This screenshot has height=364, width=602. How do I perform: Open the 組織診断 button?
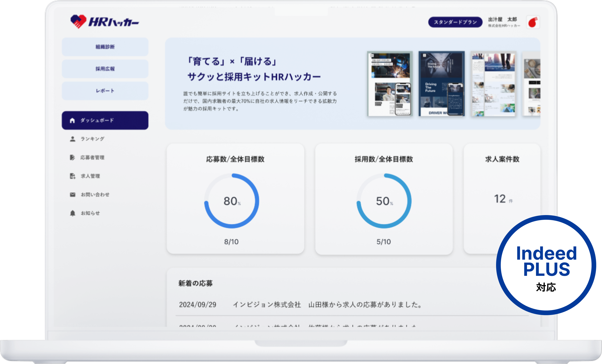[x=105, y=47]
